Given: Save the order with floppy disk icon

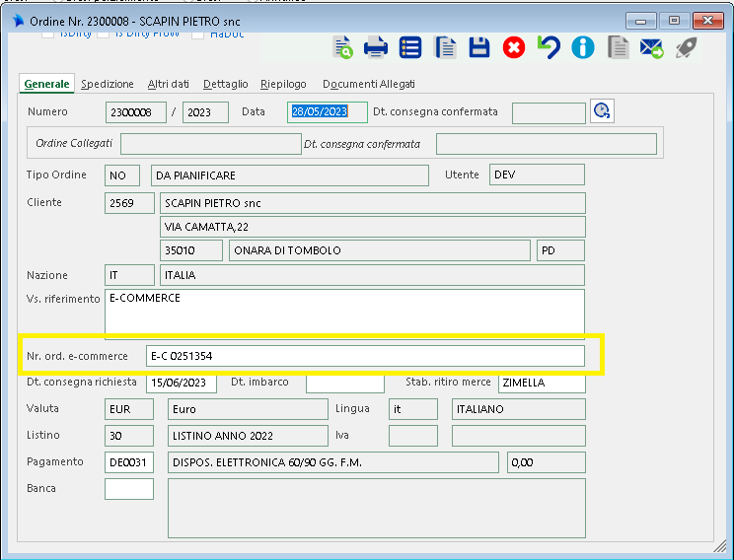Looking at the screenshot, I should click(x=479, y=47).
